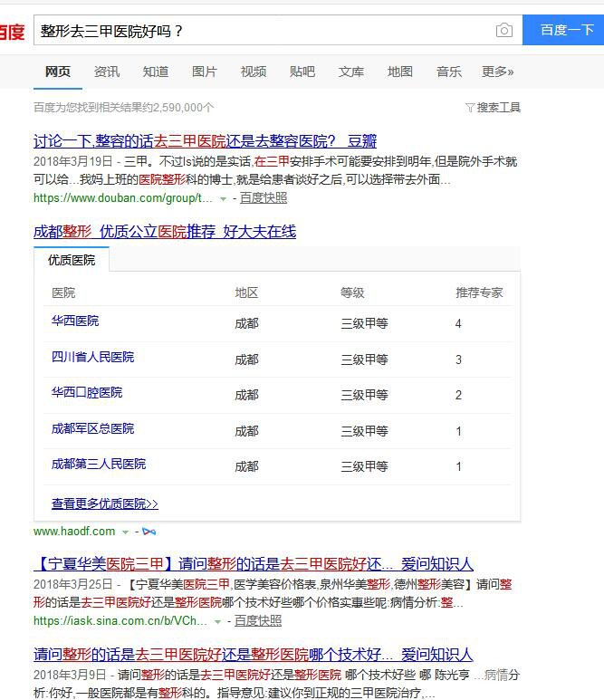Expand the 更多» menu
This screenshot has height=700, width=604.
(497, 72)
